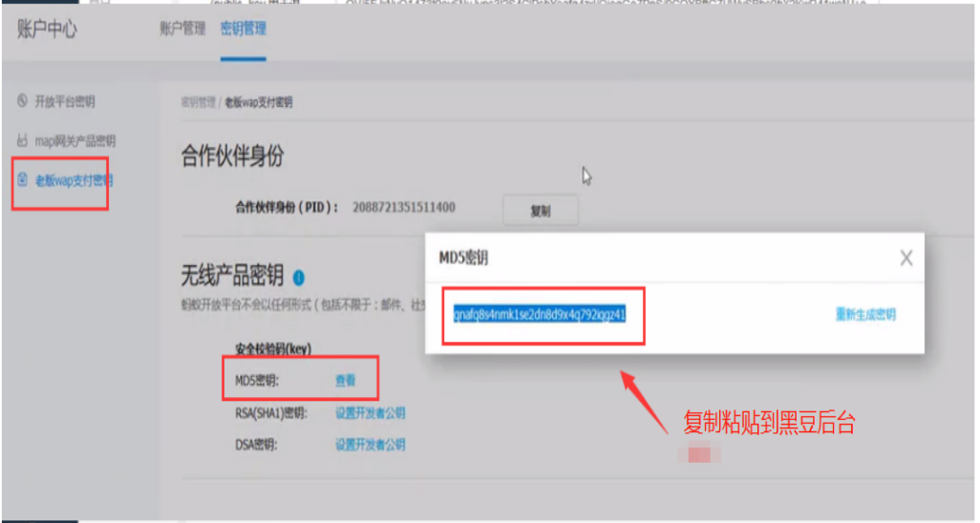Screen dimensions: 980x523
Task: Close the MD5密钥 dialog with the X
Action: click(905, 258)
